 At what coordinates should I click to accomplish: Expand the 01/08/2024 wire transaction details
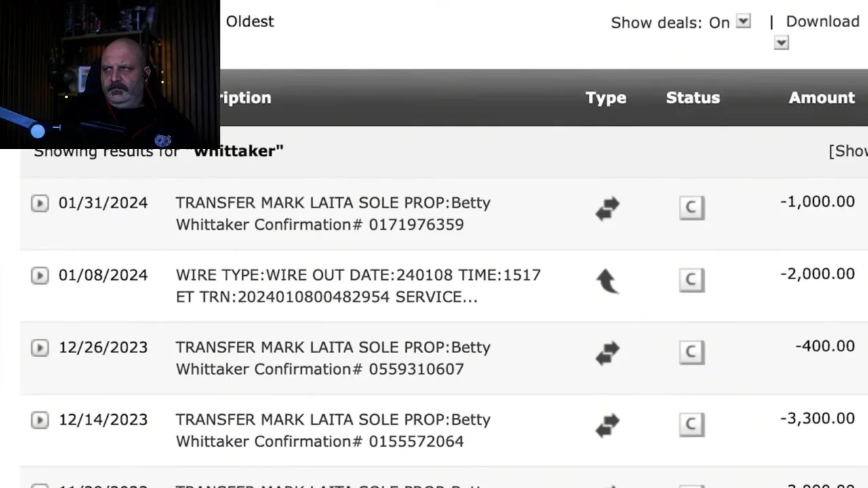pyautogui.click(x=39, y=275)
